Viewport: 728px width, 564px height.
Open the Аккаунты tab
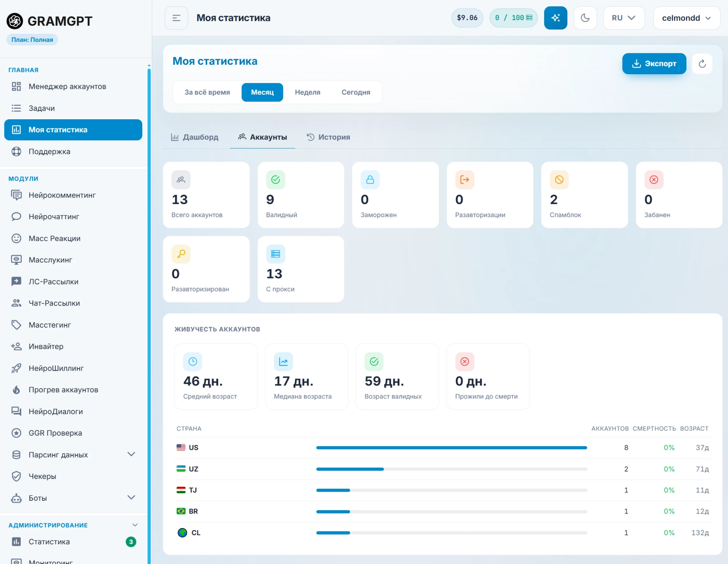pos(263,137)
